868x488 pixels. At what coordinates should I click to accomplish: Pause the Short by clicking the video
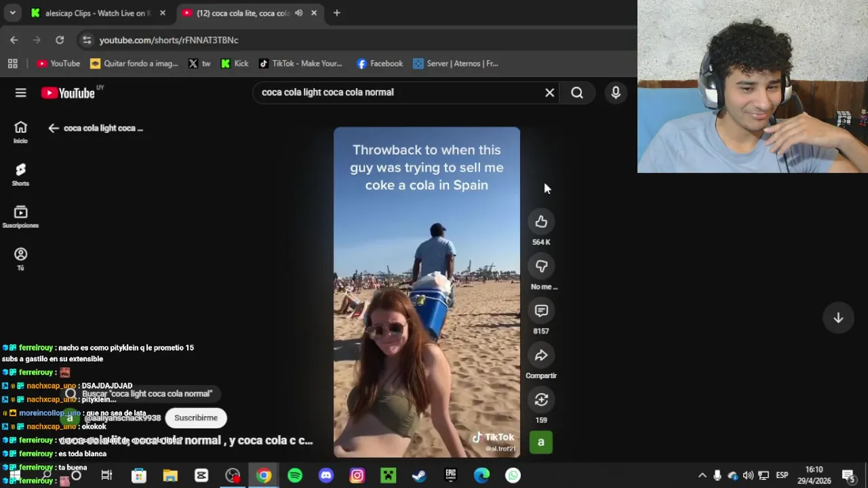pyautogui.click(x=427, y=292)
